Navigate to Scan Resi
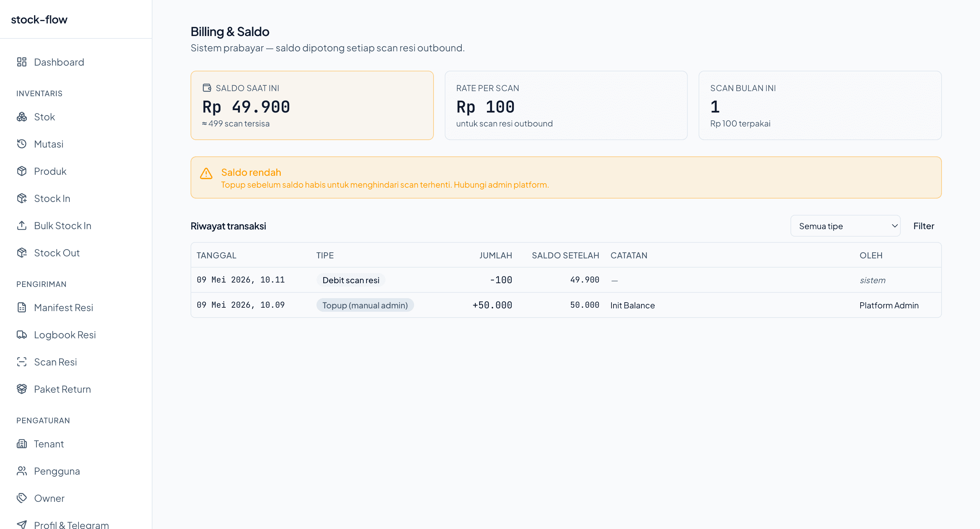Screen dimensions: 980x529 pos(76,362)
